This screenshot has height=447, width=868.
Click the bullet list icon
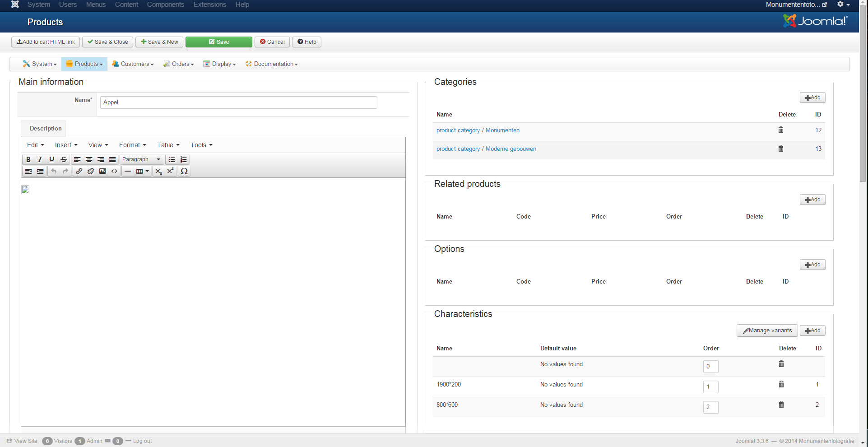[x=172, y=159]
